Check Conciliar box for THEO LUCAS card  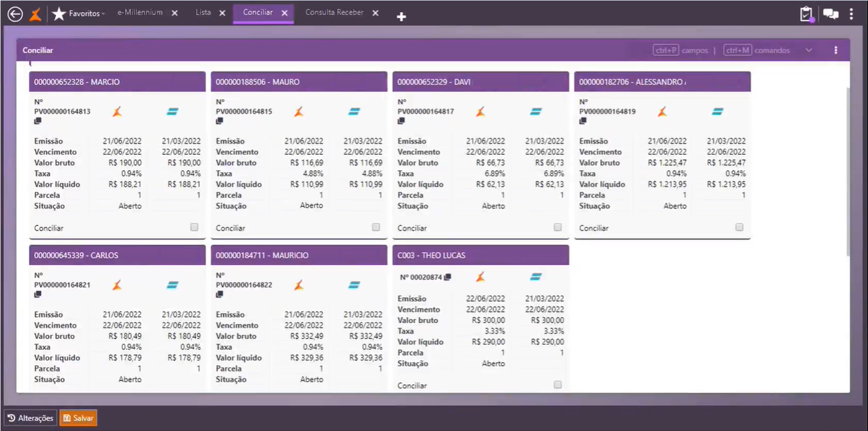pos(558,384)
